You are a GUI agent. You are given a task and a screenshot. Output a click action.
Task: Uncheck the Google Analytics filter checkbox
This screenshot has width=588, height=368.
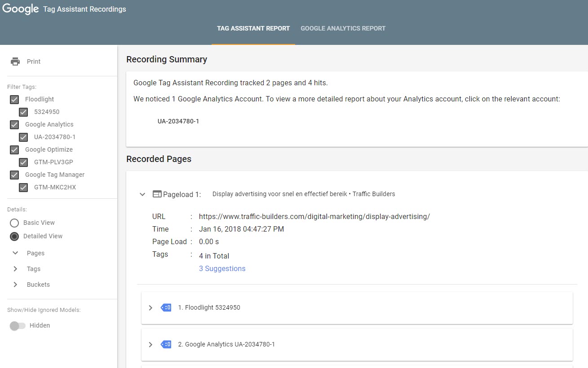[x=14, y=124]
